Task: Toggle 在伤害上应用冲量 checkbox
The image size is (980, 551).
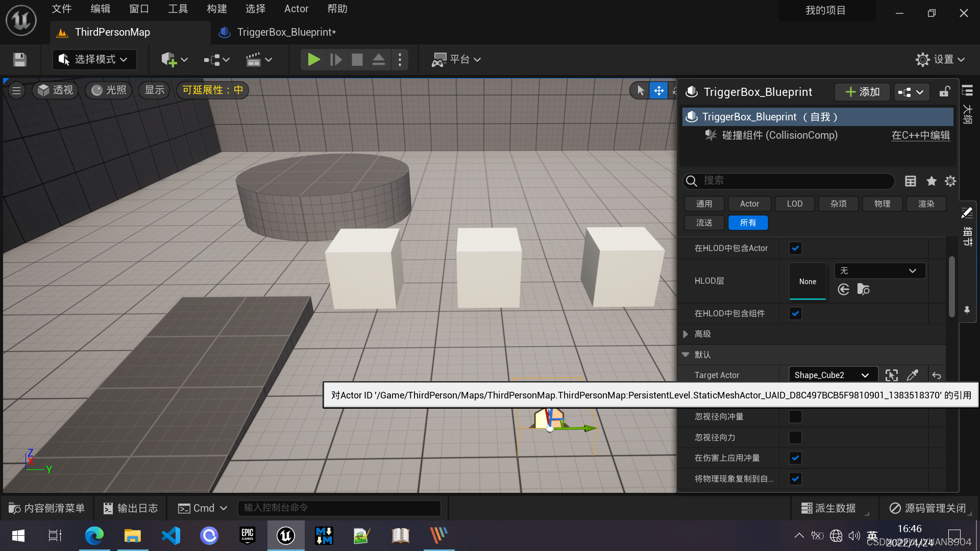Action: (x=795, y=458)
